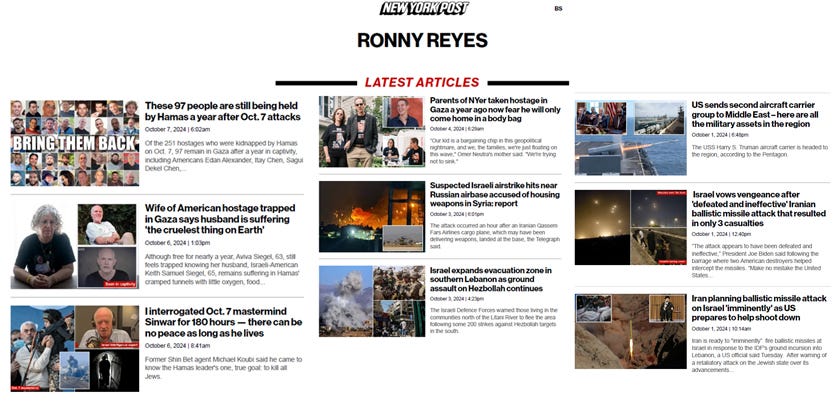837x402 pixels.
Task: Click the summary starting 'The Israeli Defence Forces warned'
Action: 494,320
